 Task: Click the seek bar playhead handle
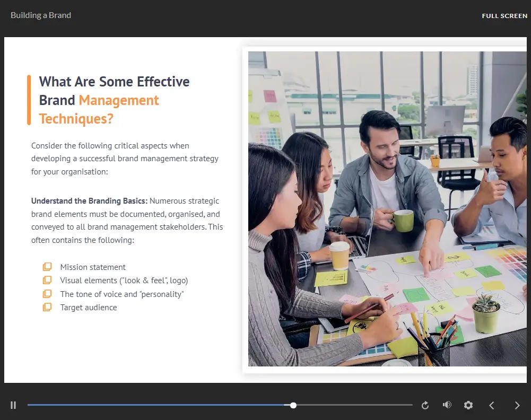pyautogui.click(x=293, y=405)
